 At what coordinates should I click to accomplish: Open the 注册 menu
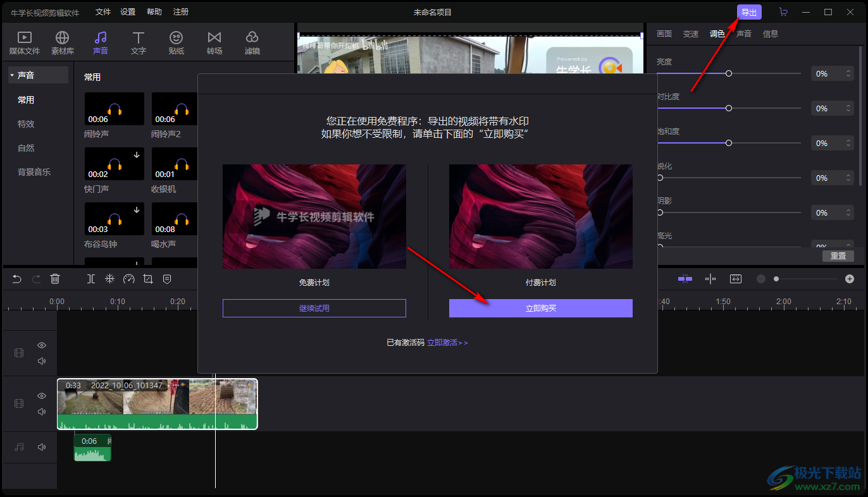point(180,12)
